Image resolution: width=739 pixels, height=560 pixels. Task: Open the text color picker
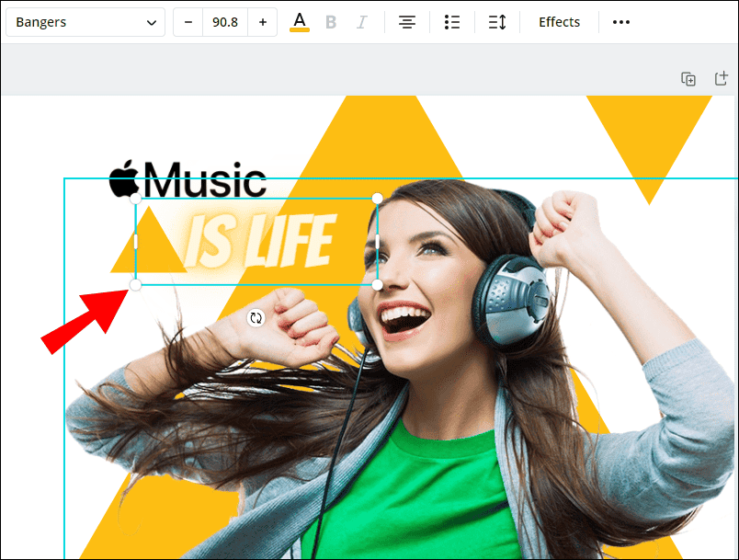click(x=299, y=21)
